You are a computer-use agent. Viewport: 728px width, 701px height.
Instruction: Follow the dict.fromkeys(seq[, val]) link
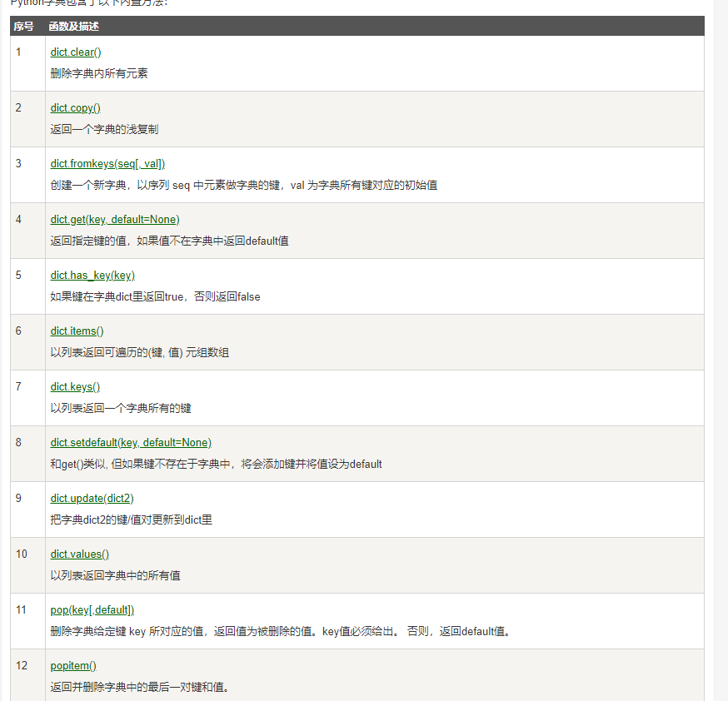(x=107, y=163)
